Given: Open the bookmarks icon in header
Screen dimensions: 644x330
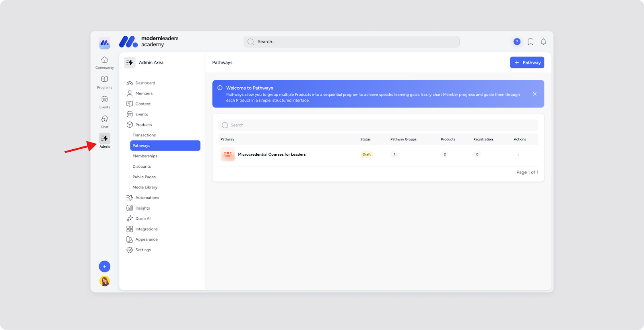Looking at the screenshot, I should click(x=530, y=41).
